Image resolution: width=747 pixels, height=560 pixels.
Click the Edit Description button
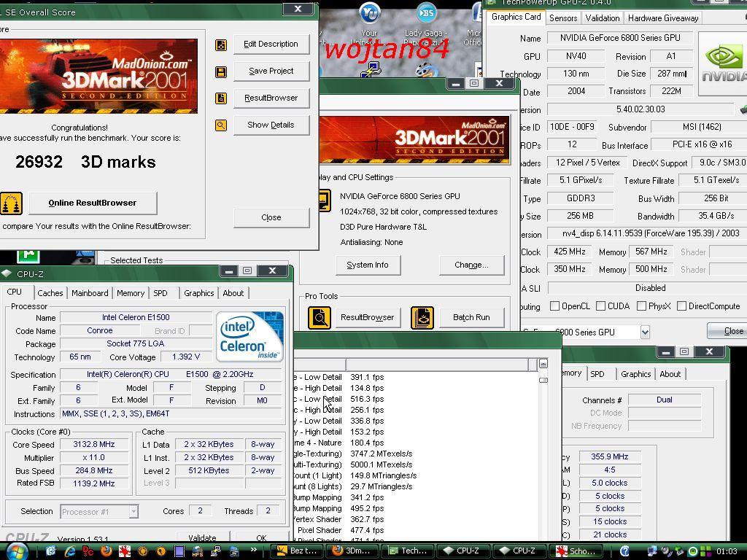coord(271,44)
